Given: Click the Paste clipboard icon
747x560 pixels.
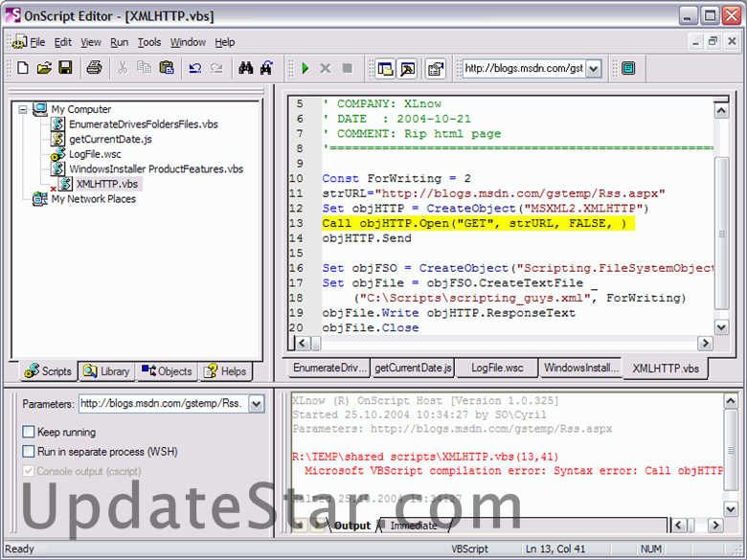Looking at the screenshot, I should 167,68.
